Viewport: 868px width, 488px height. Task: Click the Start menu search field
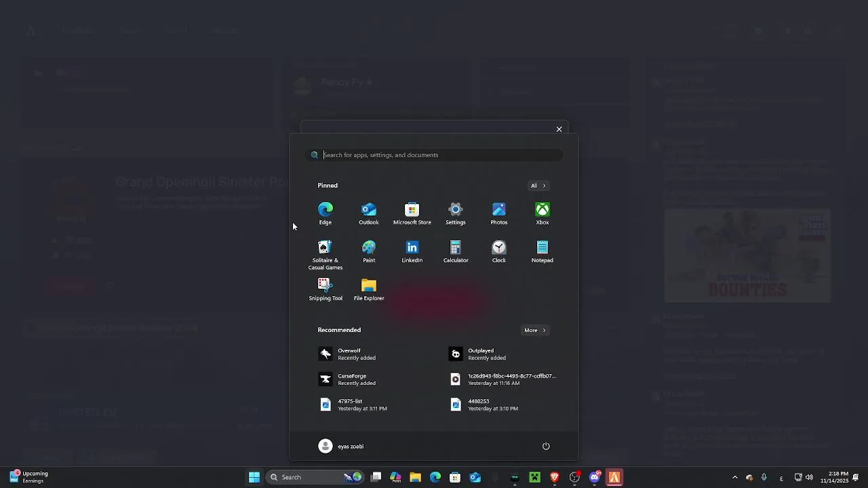(x=434, y=155)
